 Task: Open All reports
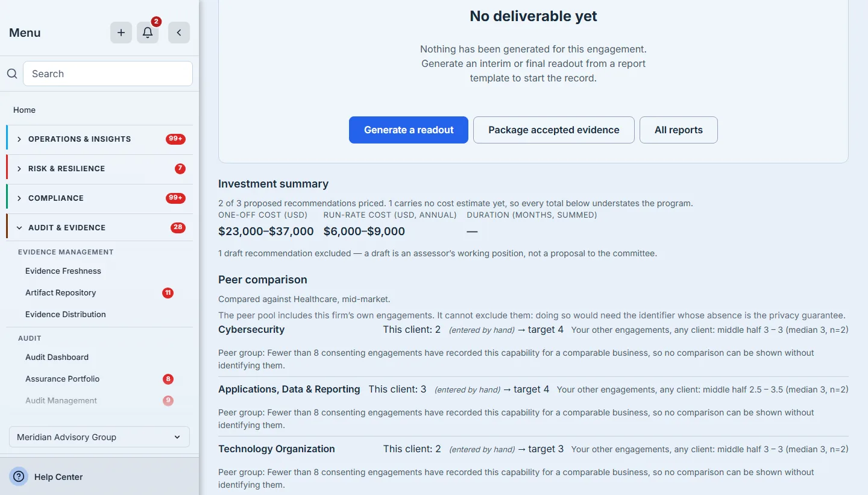point(679,130)
